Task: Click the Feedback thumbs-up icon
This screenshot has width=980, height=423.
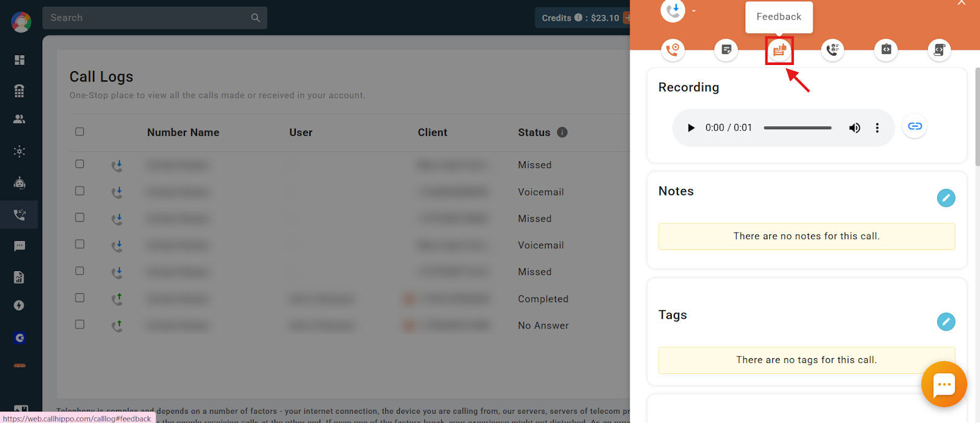Action: (779, 50)
